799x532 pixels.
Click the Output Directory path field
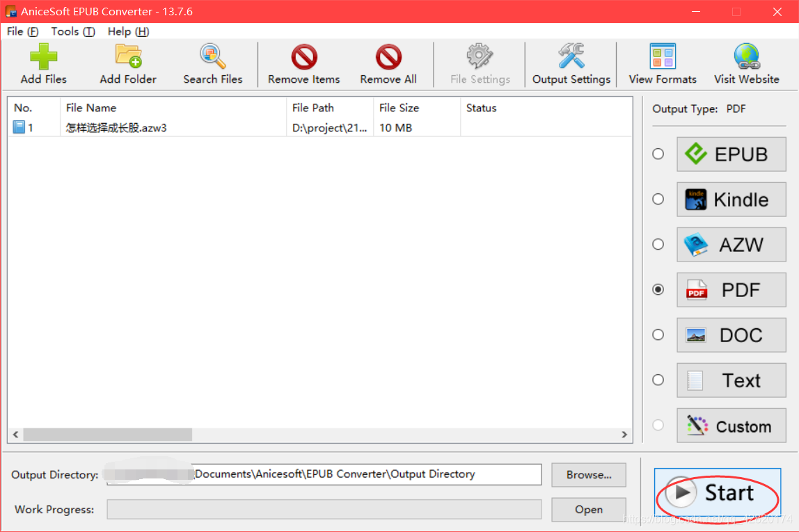pyautogui.click(x=324, y=474)
